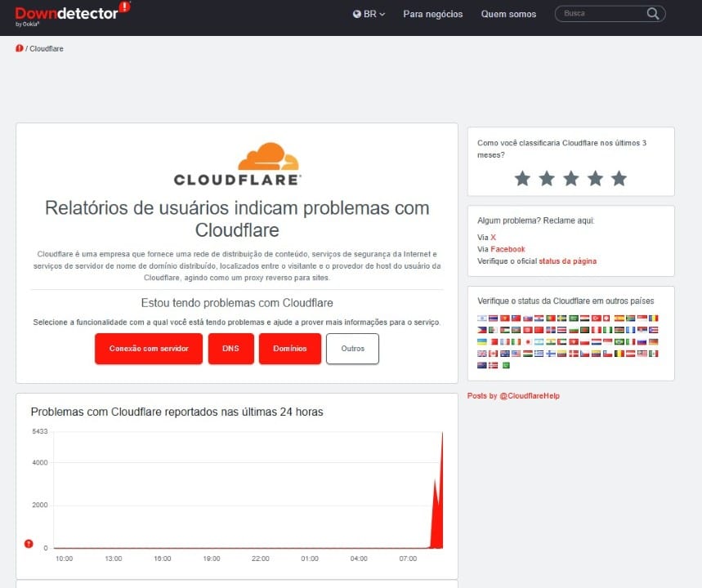This screenshot has height=588, width=702.
Task: Rate Cloudflare with four stars
Action: [x=595, y=178]
